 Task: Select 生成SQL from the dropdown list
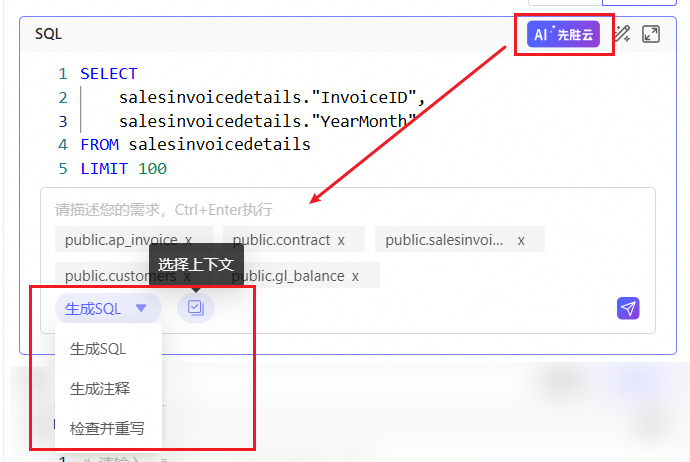click(x=98, y=350)
